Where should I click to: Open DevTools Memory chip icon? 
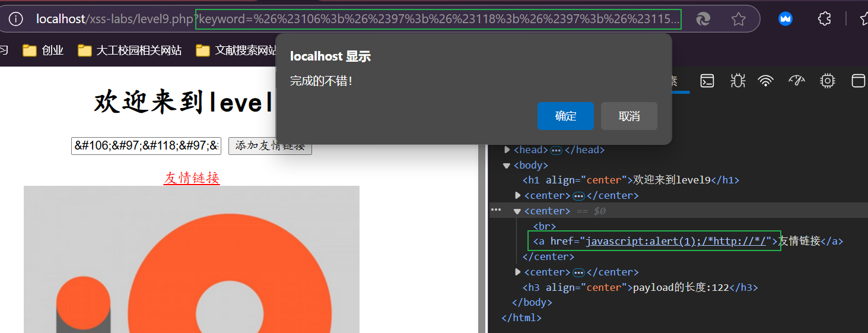pyautogui.click(x=827, y=81)
